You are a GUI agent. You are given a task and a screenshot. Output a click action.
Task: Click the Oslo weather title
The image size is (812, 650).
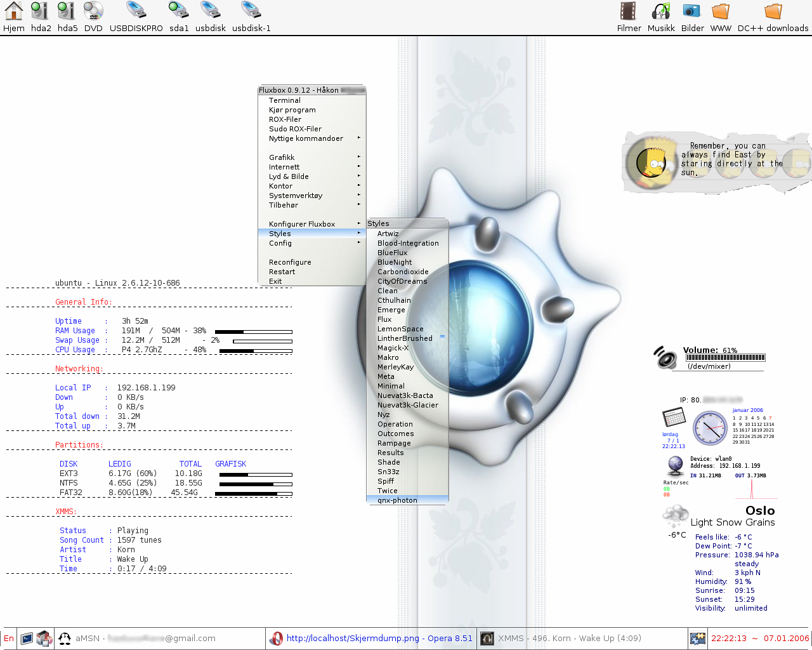pyautogui.click(x=760, y=511)
